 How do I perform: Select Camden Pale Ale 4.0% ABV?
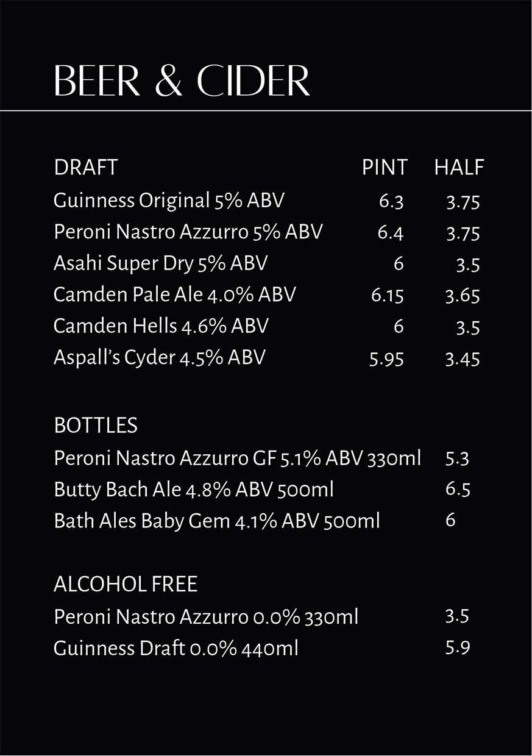[x=174, y=294]
